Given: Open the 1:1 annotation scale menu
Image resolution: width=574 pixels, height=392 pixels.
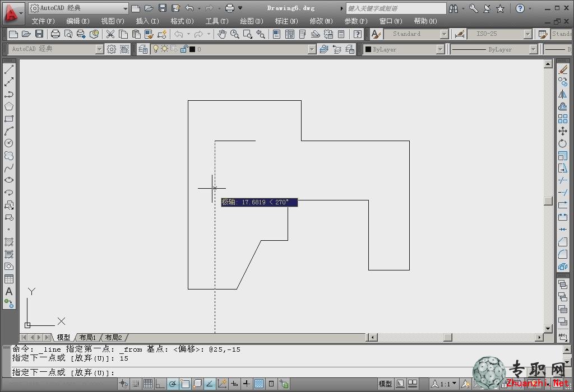Looking at the screenshot, I should click(x=444, y=384).
